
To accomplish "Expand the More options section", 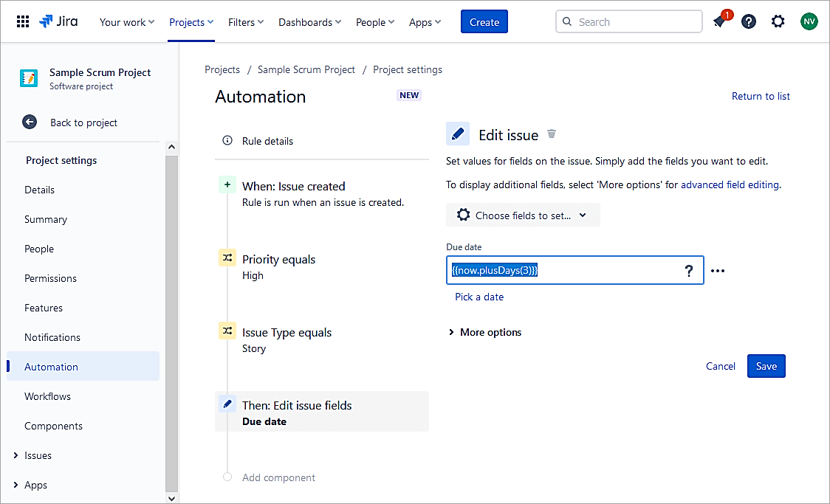I will coord(484,333).
